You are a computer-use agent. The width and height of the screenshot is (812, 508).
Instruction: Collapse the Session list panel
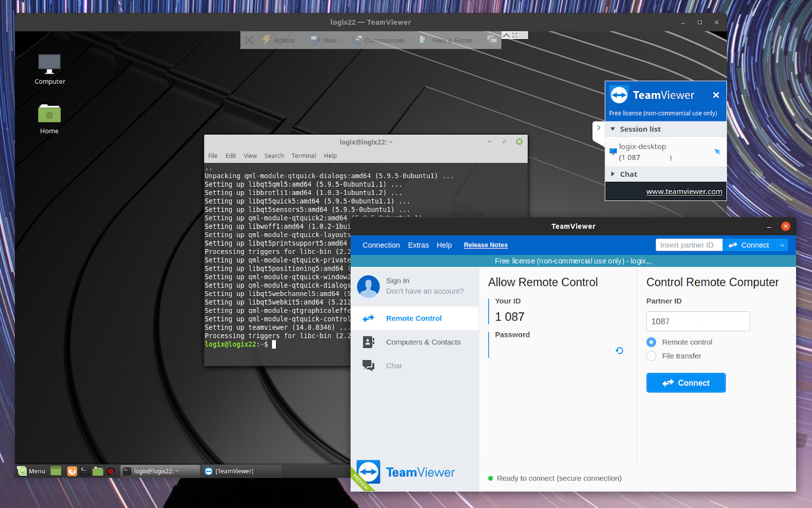pos(613,129)
